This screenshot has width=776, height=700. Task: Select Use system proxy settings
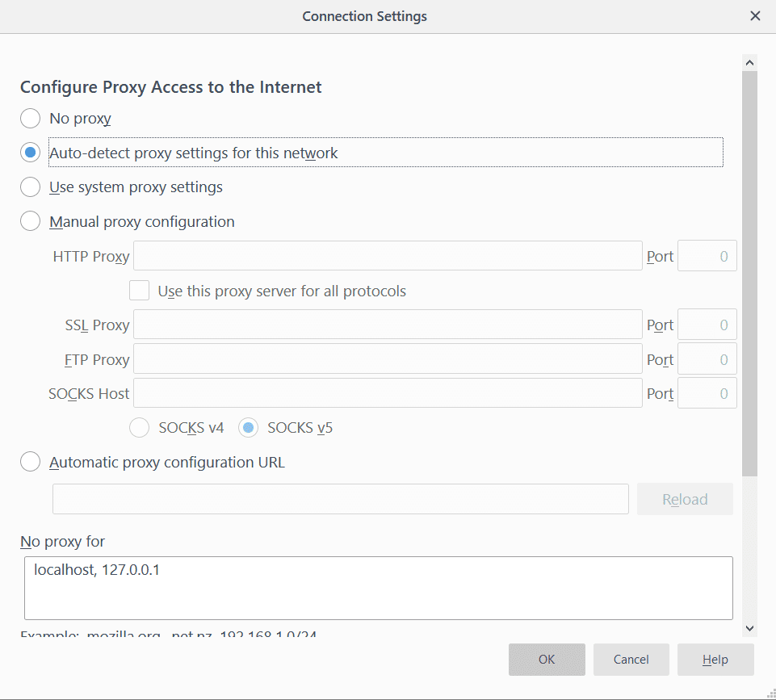[x=30, y=187]
